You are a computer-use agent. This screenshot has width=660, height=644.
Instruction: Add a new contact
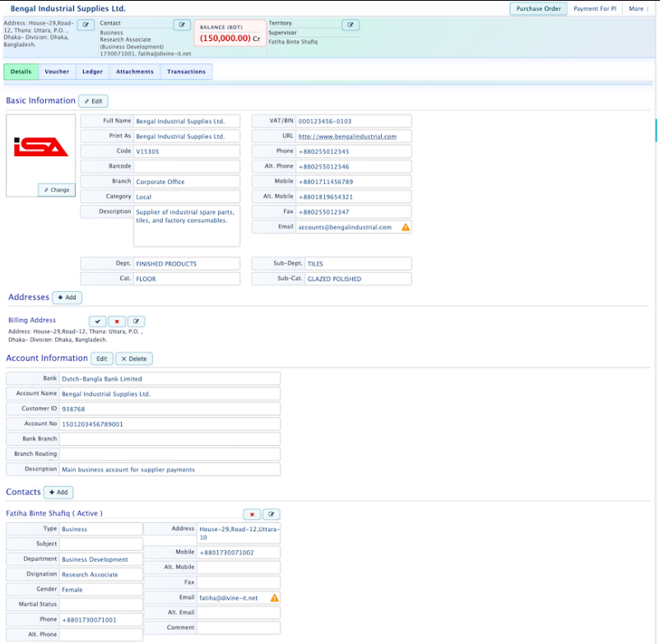click(x=58, y=492)
